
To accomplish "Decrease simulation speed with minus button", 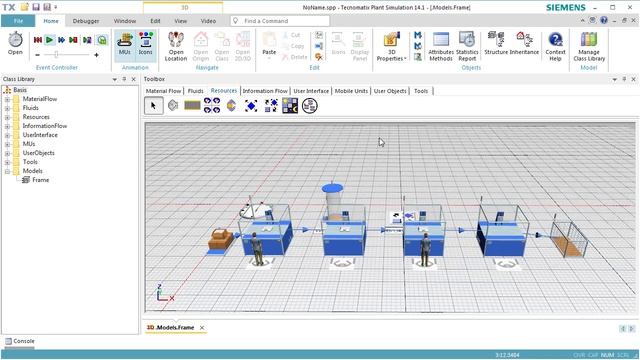I will tap(38, 55).
